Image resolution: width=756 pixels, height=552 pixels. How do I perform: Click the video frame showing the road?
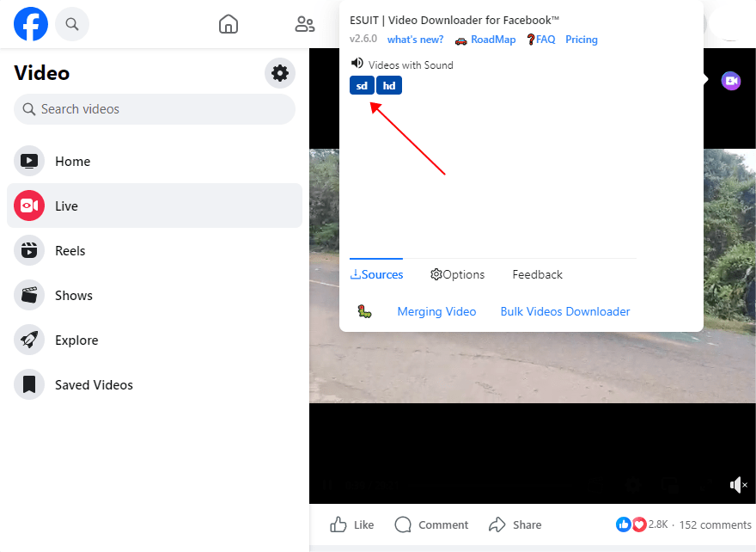pos(533,367)
